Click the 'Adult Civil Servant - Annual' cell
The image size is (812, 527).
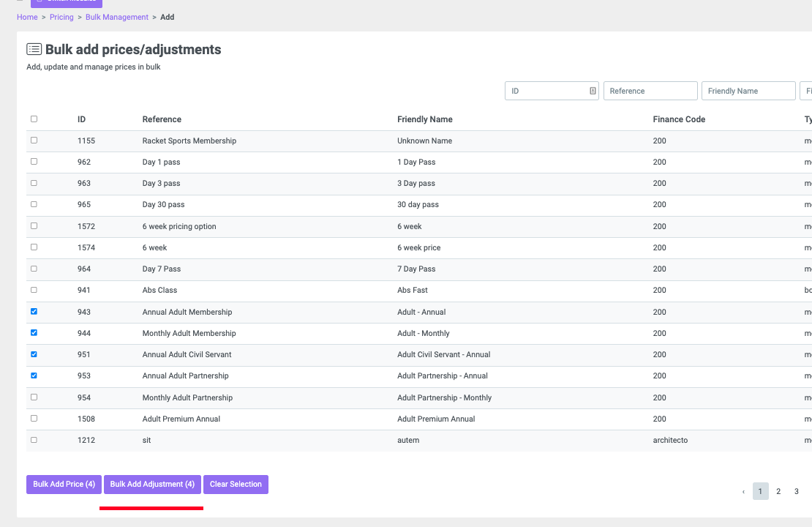444,354
